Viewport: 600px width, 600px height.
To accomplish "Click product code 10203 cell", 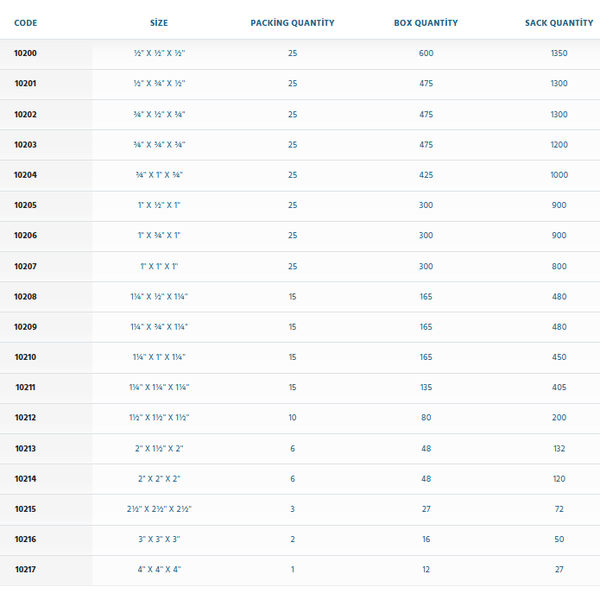I will (x=26, y=145).
